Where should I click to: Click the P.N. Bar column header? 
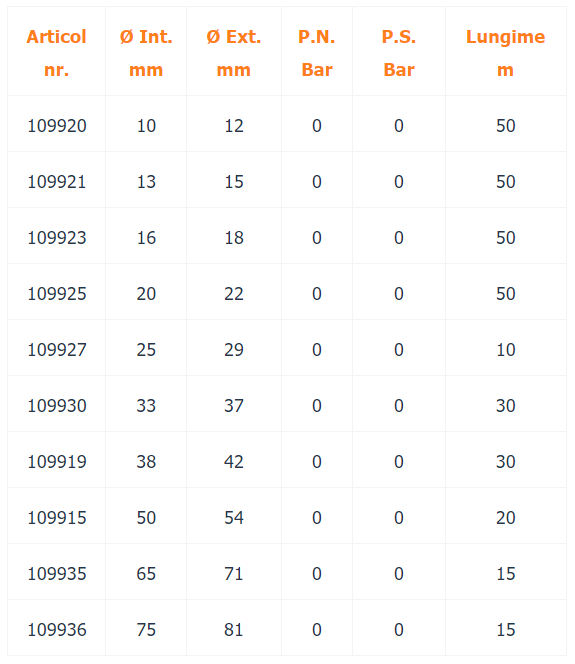pyautogui.click(x=317, y=53)
